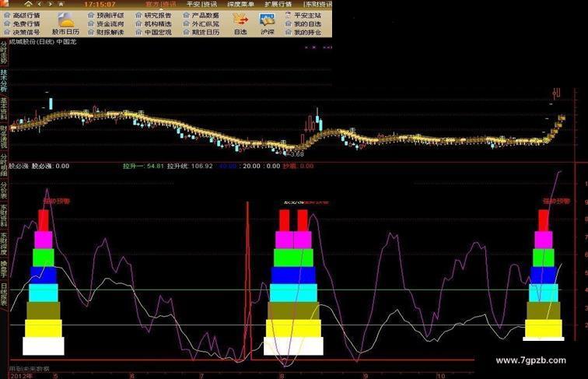Click house icon beside 决策信号
This screenshot has width=588, height=379.
point(7,32)
